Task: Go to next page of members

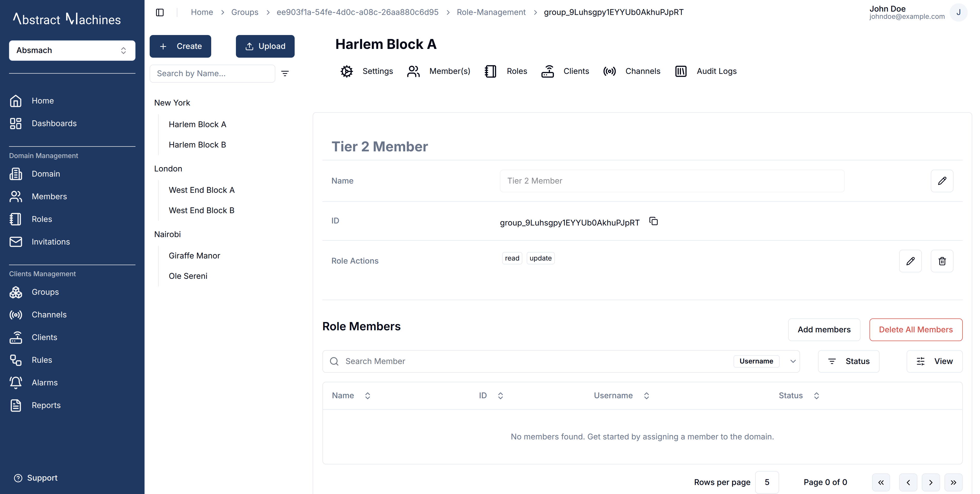Action: coord(931,483)
